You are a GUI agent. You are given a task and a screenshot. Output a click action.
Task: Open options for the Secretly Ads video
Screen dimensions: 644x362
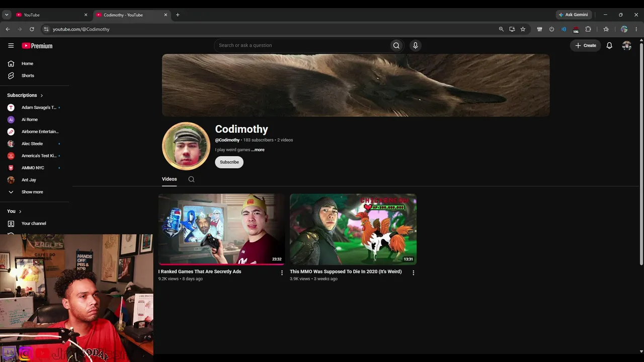pos(282,273)
